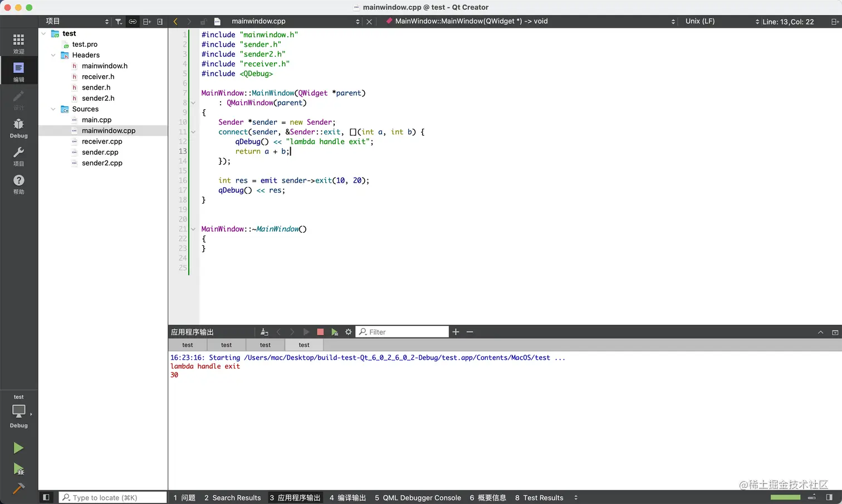Attach debugger from output toolbar
Image resolution: width=842 pixels, height=504 pixels.
[x=335, y=332]
